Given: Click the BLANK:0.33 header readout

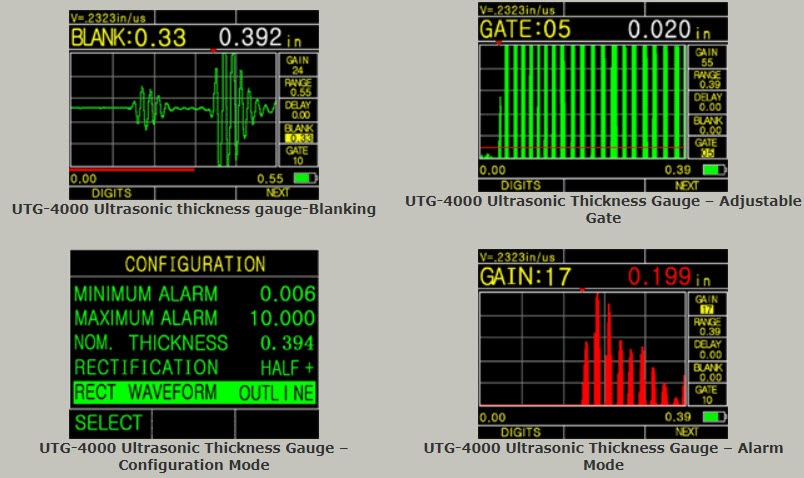Looking at the screenshot, I should 128,38.
